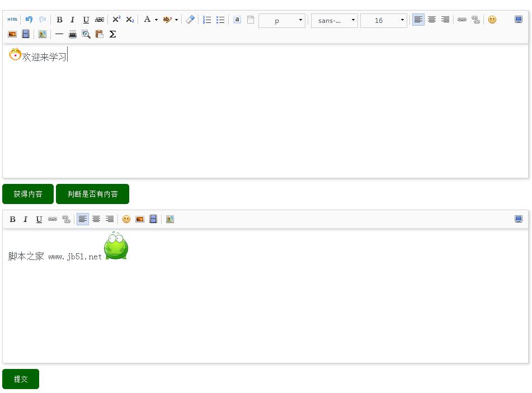Click the 判断是否有内容 button

tap(92, 194)
